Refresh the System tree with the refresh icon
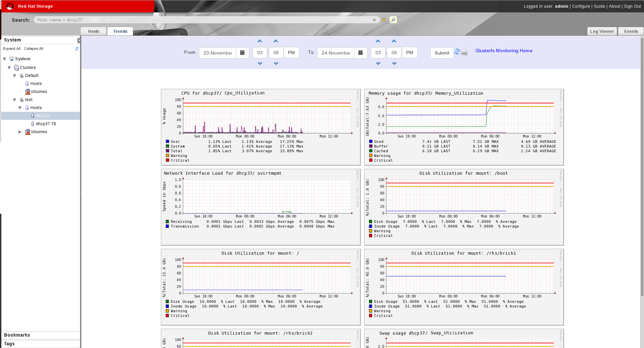The height and width of the screenshot is (348, 644). 77,49
